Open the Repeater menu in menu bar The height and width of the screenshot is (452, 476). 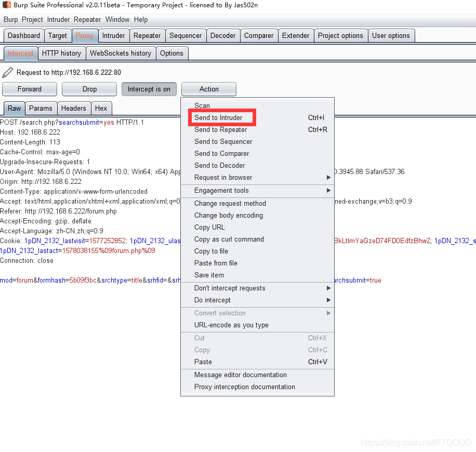87,20
